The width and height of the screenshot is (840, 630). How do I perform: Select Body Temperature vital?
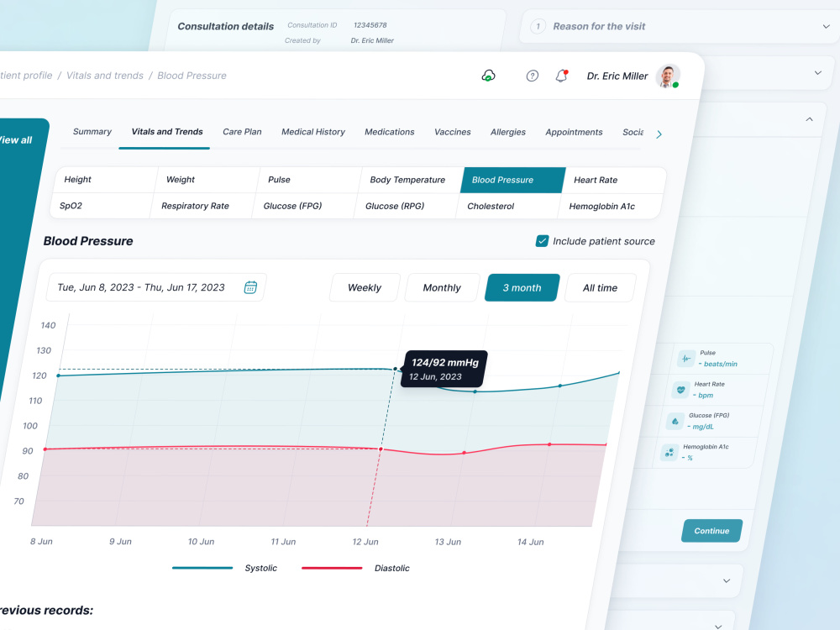pos(411,180)
